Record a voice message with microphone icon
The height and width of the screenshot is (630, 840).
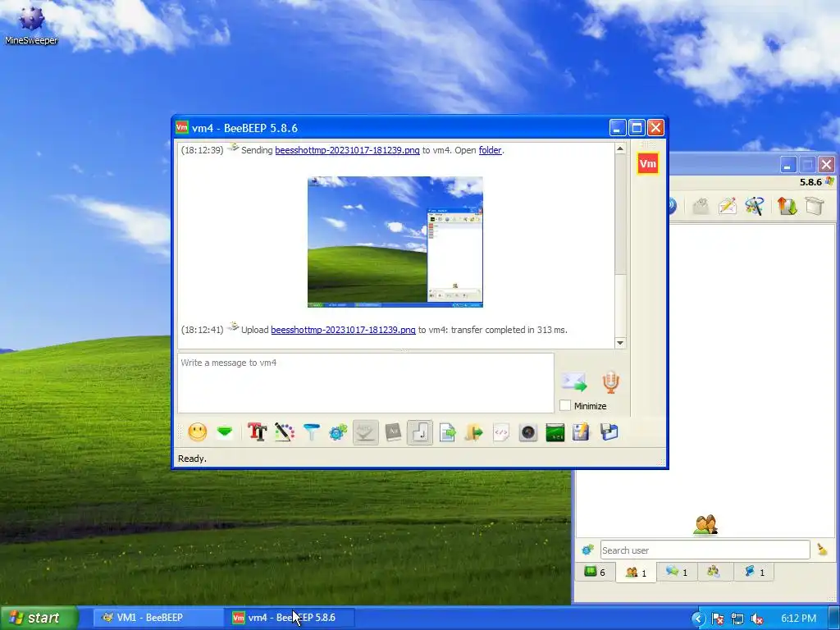point(610,382)
